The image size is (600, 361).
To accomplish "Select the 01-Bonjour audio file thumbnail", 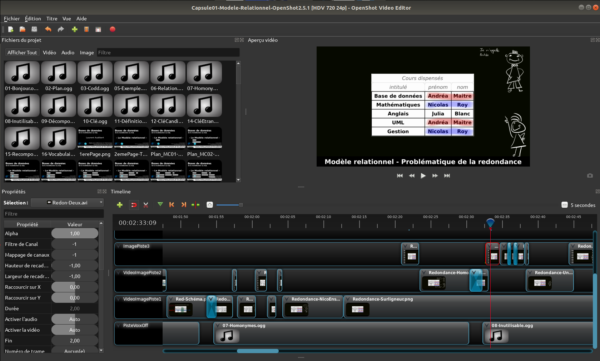I will click(x=22, y=72).
